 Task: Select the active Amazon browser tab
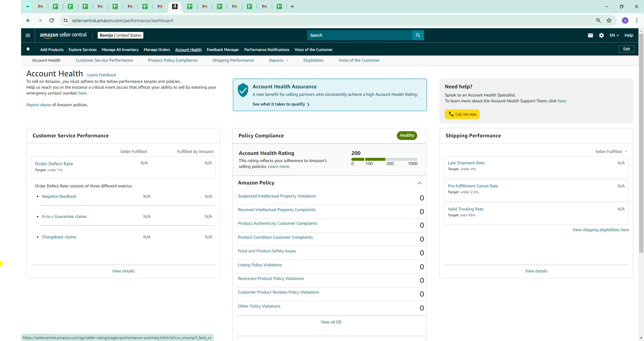click(x=175, y=6)
